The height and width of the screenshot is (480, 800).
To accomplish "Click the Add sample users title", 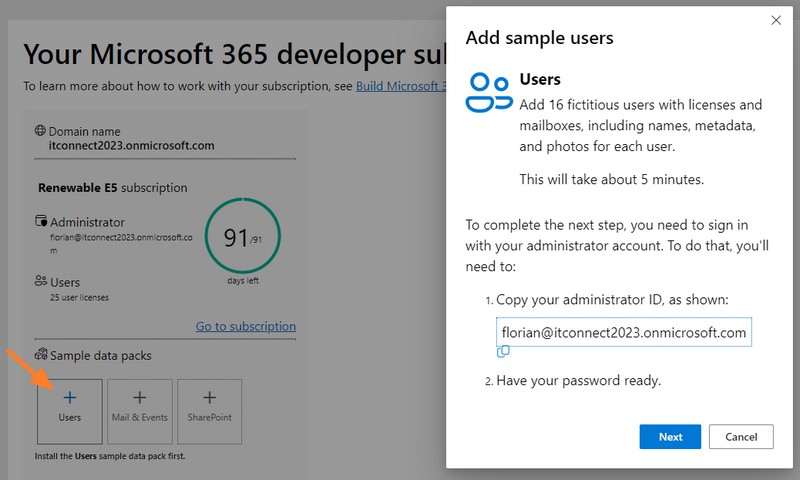I will [x=540, y=38].
